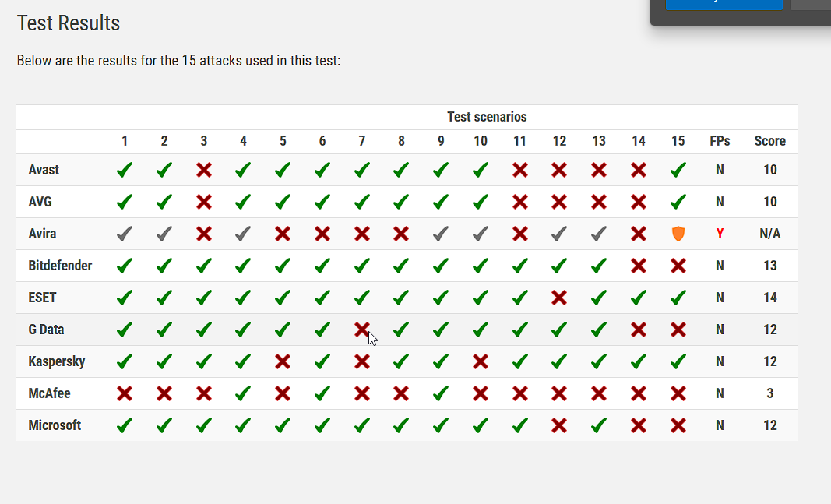Click G Data's red X under scenario 7
The image size is (831, 504).
click(361, 330)
